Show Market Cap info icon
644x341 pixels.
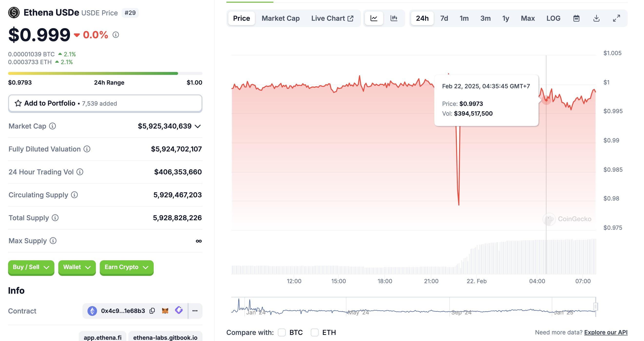(52, 126)
